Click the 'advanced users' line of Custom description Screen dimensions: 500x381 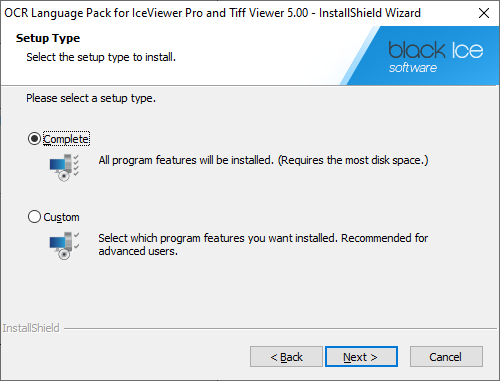point(138,251)
